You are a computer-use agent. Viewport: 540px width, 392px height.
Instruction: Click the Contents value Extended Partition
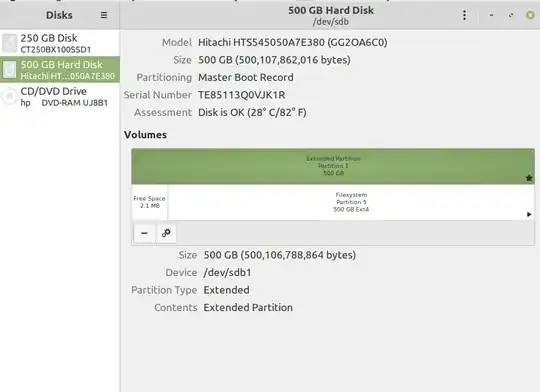[248, 307]
